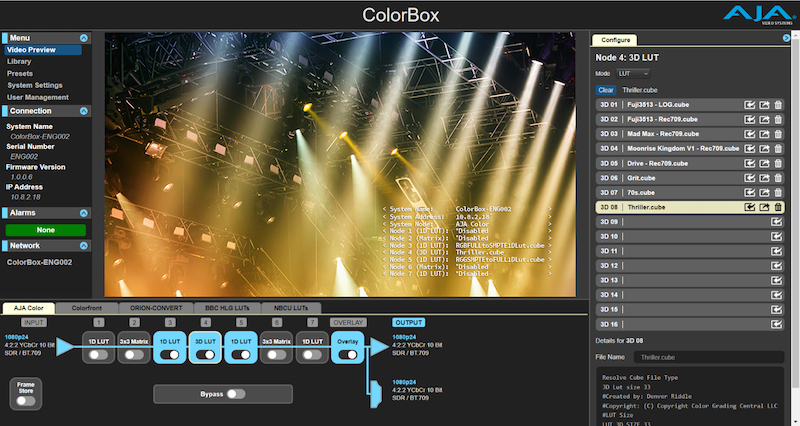Image resolution: width=800 pixels, height=426 pixels.
Task: Select the OUTPUT stage label
Action: (x=409, y=322)
